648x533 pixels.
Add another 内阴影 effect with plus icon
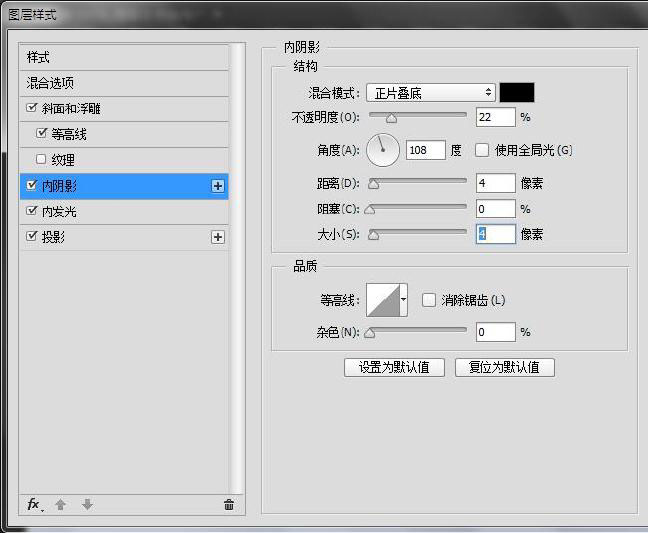click(218, 186)
